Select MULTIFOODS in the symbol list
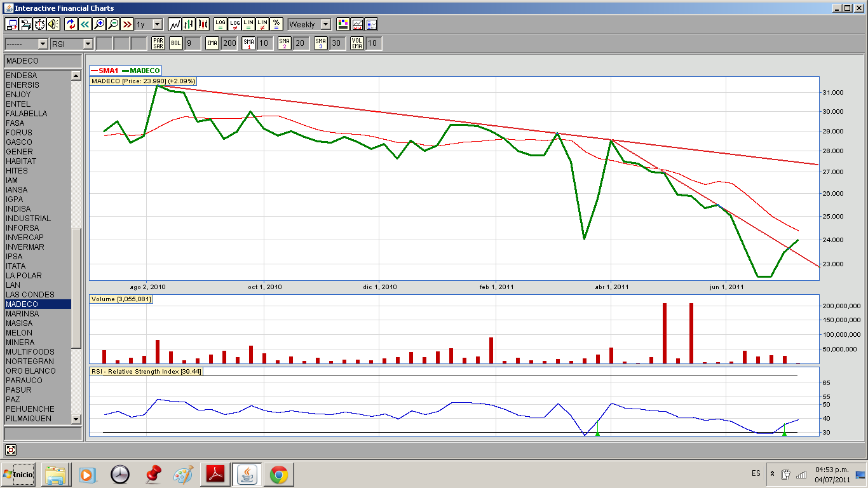Image resolution: width=868 pixels, height=488 pixels. click(38, 352)
